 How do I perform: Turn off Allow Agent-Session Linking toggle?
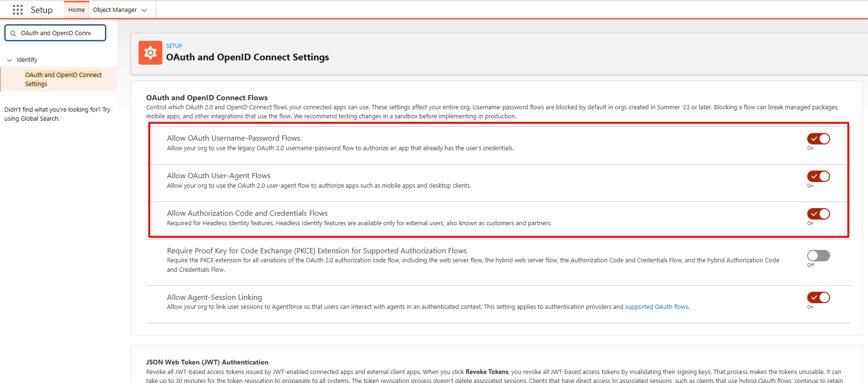click(x=819, y=297)
